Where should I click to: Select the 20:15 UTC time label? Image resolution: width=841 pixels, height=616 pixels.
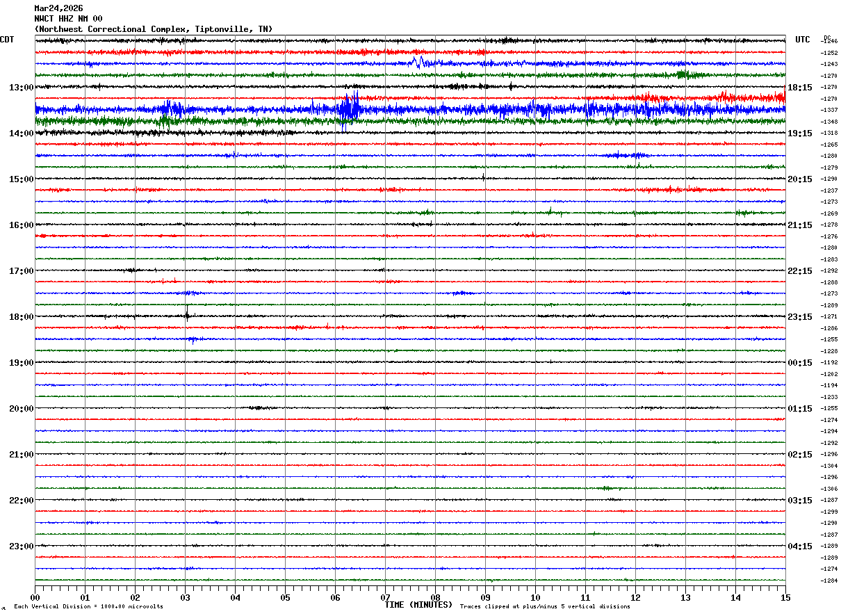800,179
